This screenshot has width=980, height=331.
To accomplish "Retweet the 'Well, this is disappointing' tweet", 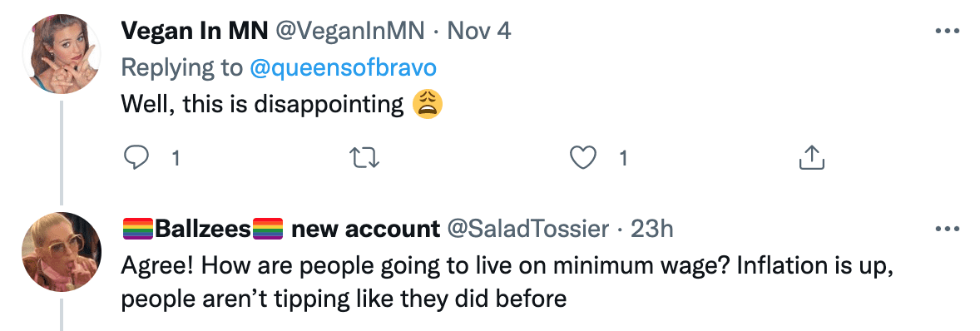I will click(x=365, y=159).
